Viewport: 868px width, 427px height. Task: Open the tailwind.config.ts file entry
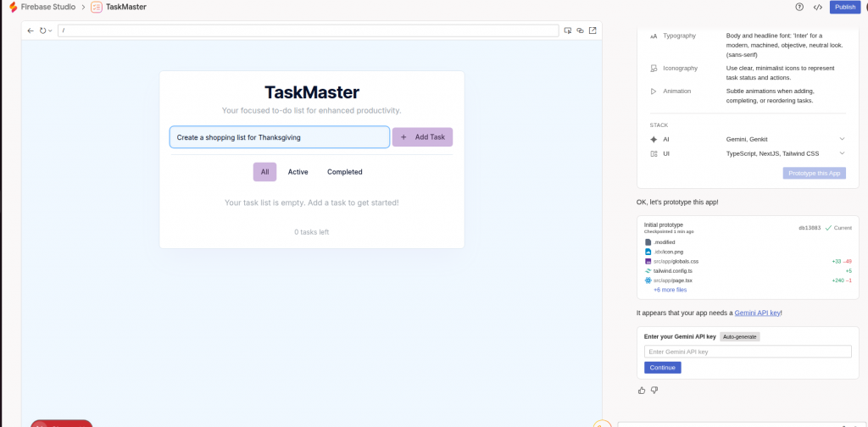click(673, 271)
